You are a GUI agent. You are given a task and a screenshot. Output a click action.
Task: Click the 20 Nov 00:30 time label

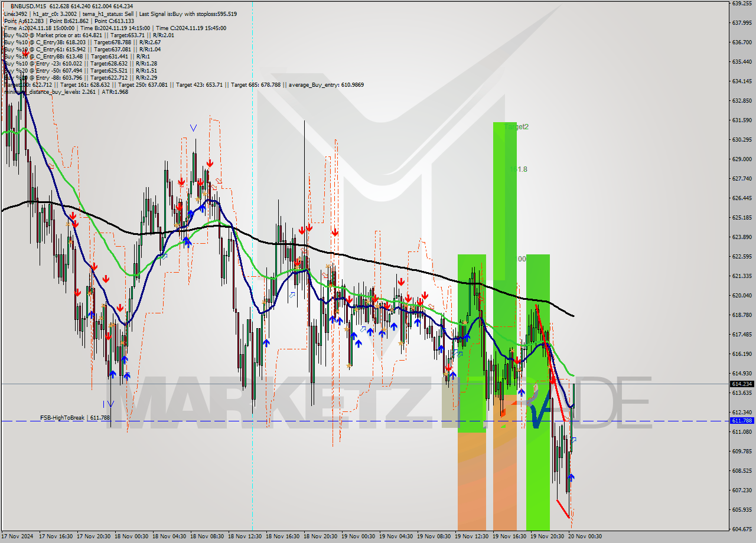coord(585,537)
